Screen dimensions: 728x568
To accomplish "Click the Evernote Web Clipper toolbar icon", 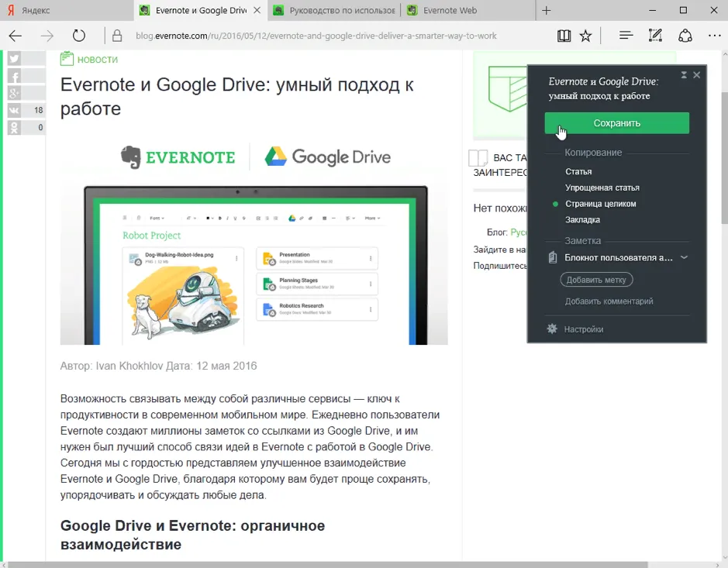I will [x=685, y=36].
